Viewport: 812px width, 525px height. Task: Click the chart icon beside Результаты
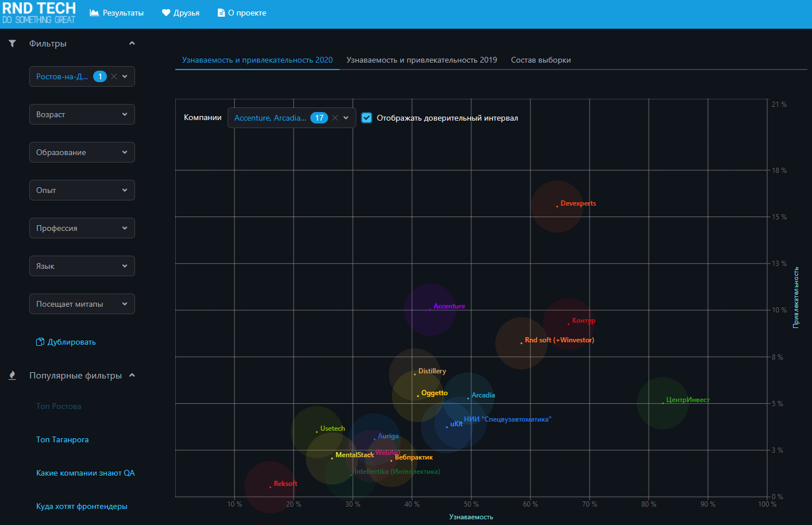coord(94,13)
